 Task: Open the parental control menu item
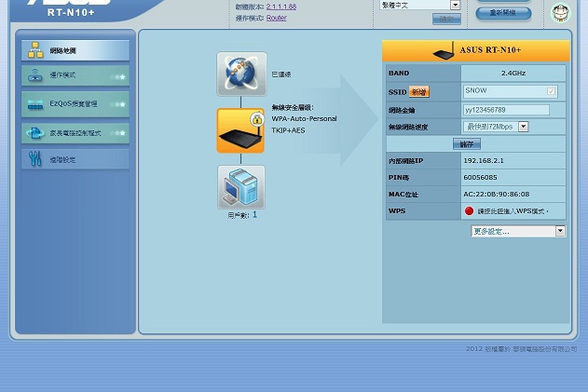[x=75, y=132]
